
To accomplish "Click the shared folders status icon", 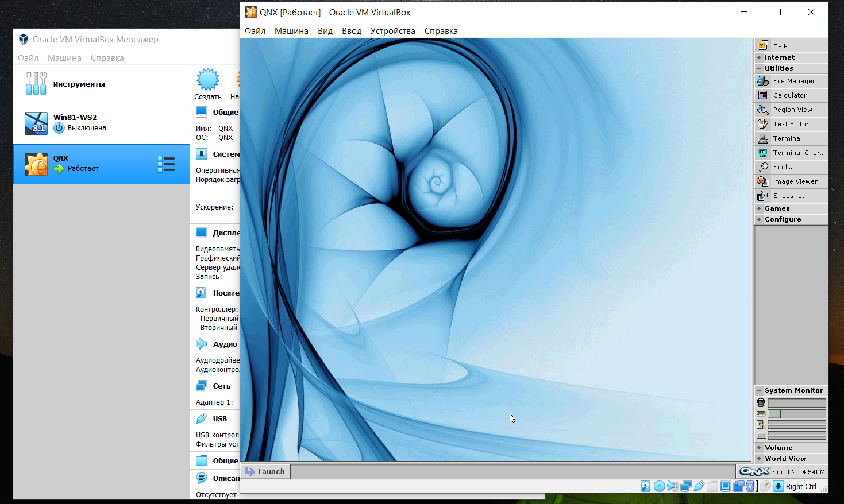I will point(712,486).
